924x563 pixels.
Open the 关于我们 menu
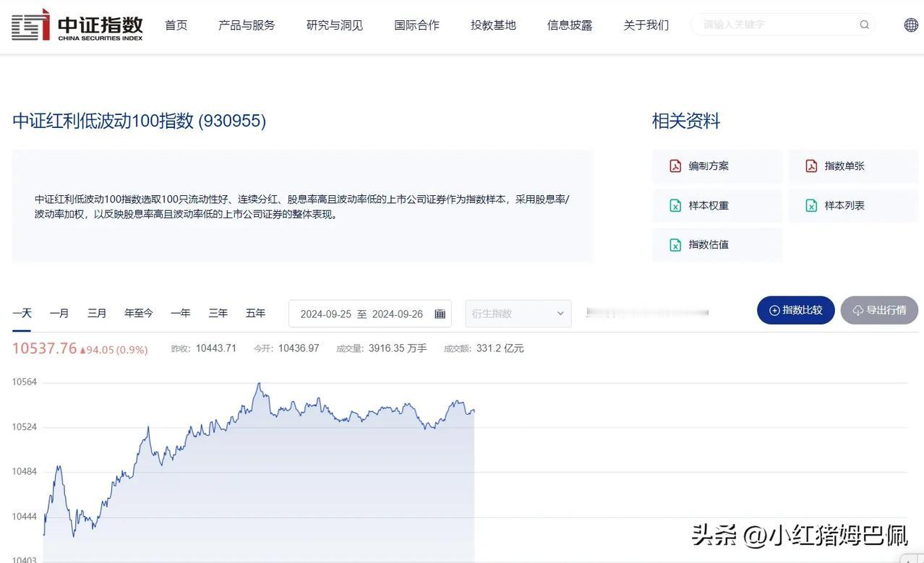coord(646,25)
